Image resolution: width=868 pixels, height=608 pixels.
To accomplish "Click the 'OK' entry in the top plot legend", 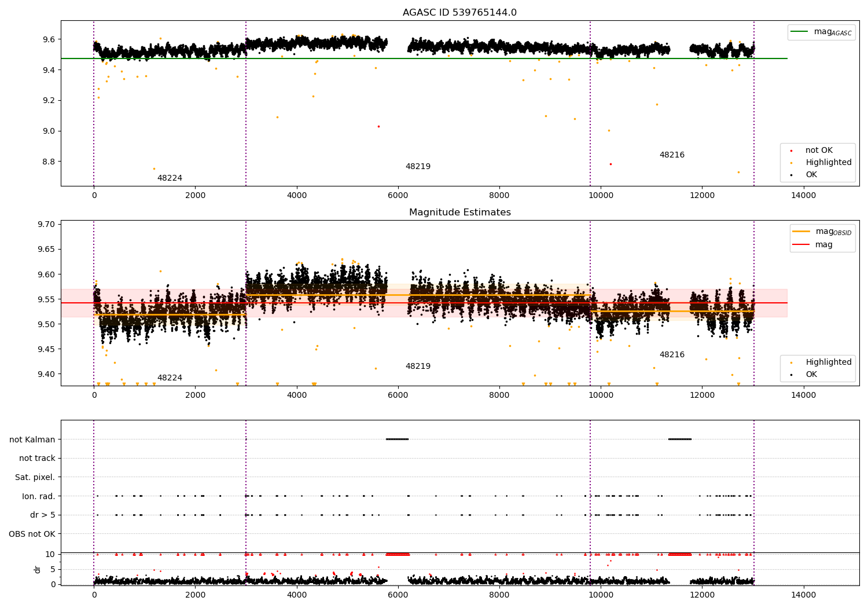I will point(811,175).
